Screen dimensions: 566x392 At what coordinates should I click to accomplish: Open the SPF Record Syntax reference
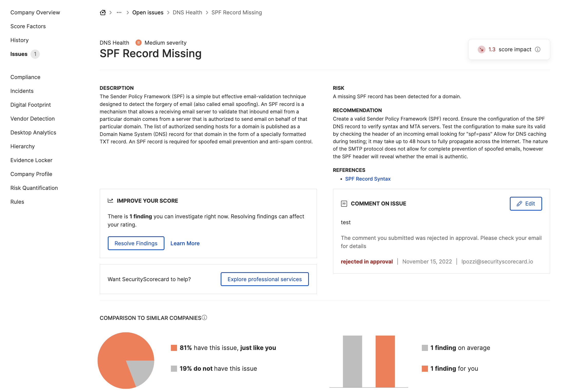tap(368, 179)
